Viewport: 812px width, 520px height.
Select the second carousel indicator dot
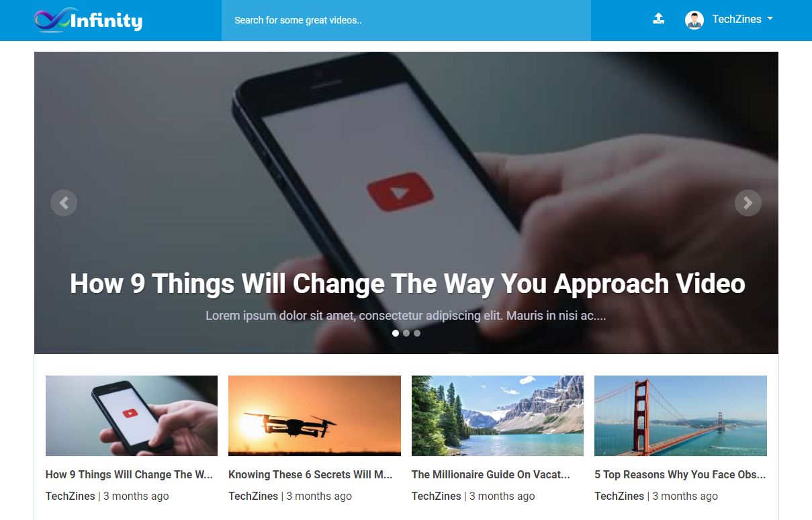(406, 333)
